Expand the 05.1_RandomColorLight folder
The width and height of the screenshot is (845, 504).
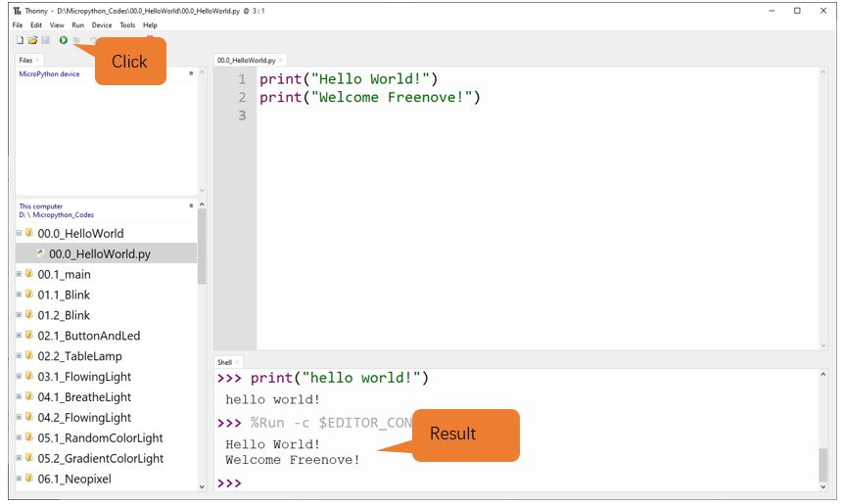(19, 437)
